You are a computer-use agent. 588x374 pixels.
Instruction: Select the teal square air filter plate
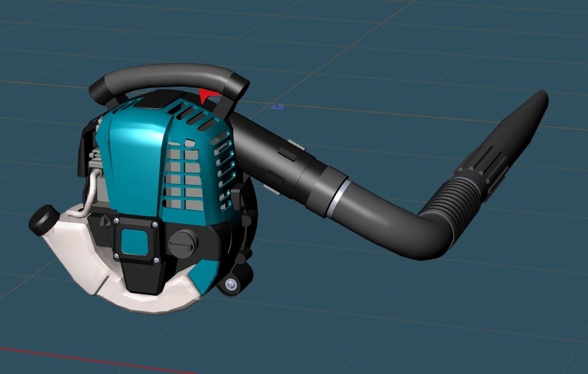coord(134,243)
